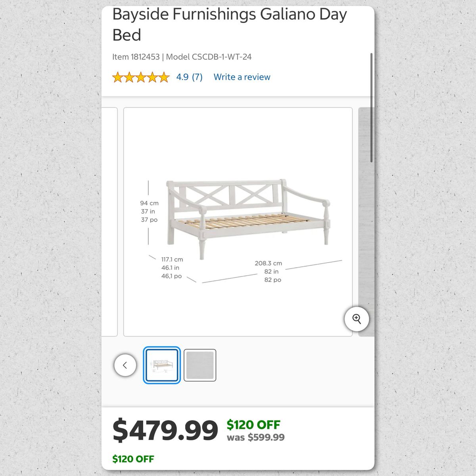Click the fifth gold star in rating
Screen dimensions: 476x476
[x=164, y=77]
